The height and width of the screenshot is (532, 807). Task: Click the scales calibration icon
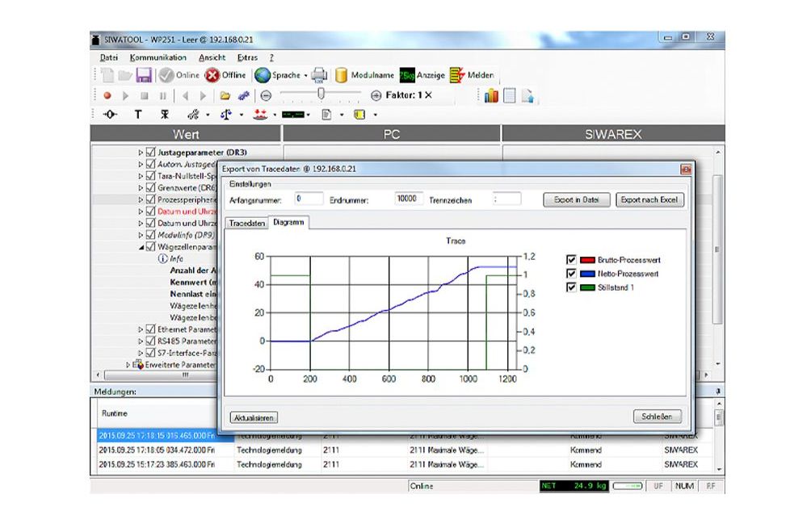pos(226,114)
